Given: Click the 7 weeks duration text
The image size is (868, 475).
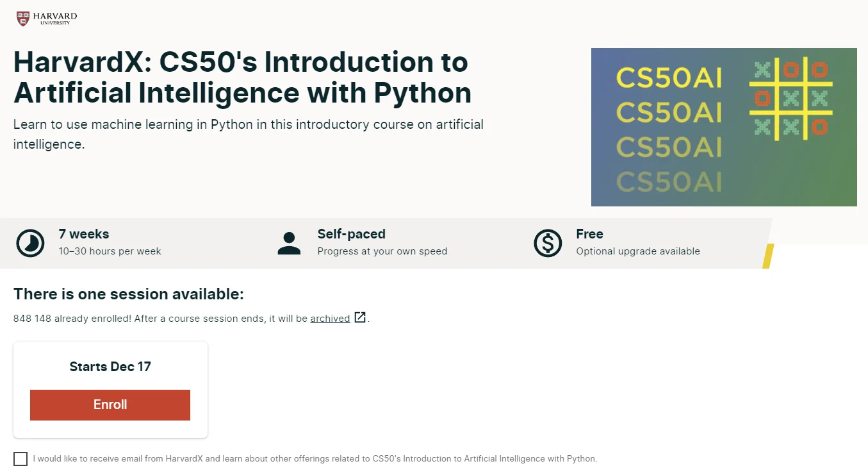Looking at the screenshot, I should 84,234.
